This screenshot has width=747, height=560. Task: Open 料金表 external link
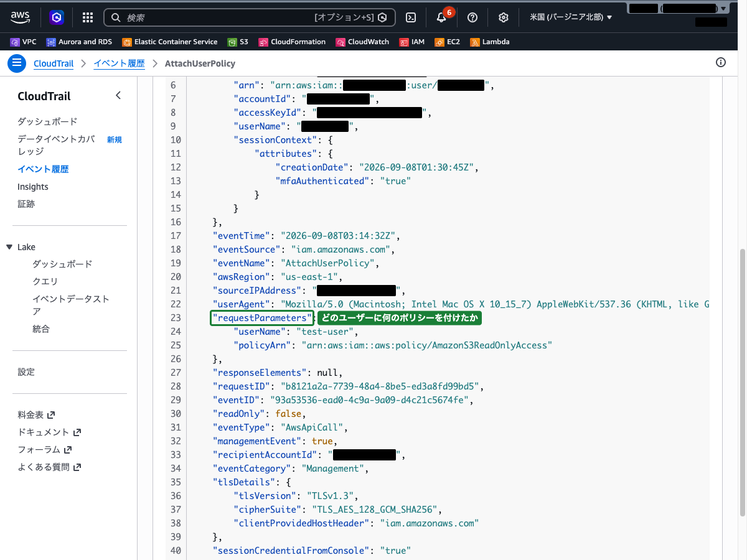pyautogui.click(x=36, y=414)
